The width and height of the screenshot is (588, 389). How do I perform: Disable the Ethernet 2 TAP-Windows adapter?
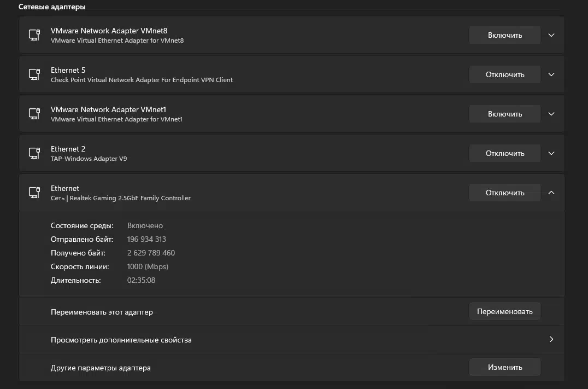point(505,153)
